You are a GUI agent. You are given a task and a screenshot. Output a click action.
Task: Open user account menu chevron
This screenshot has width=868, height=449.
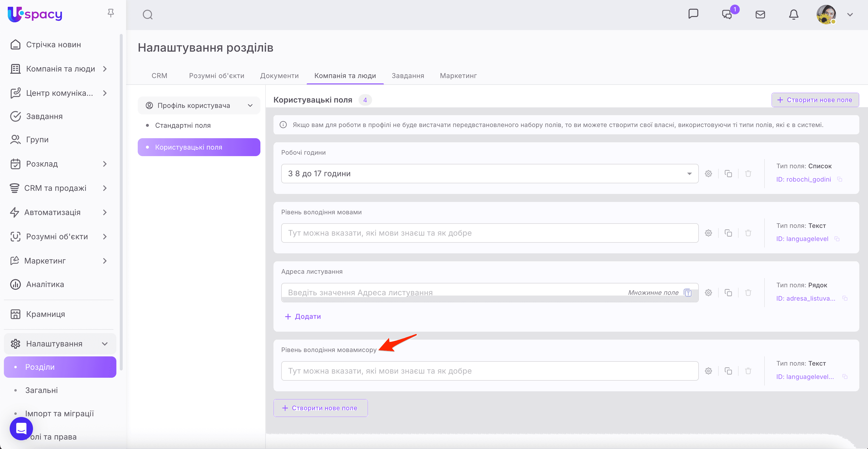tap(850, 15)
